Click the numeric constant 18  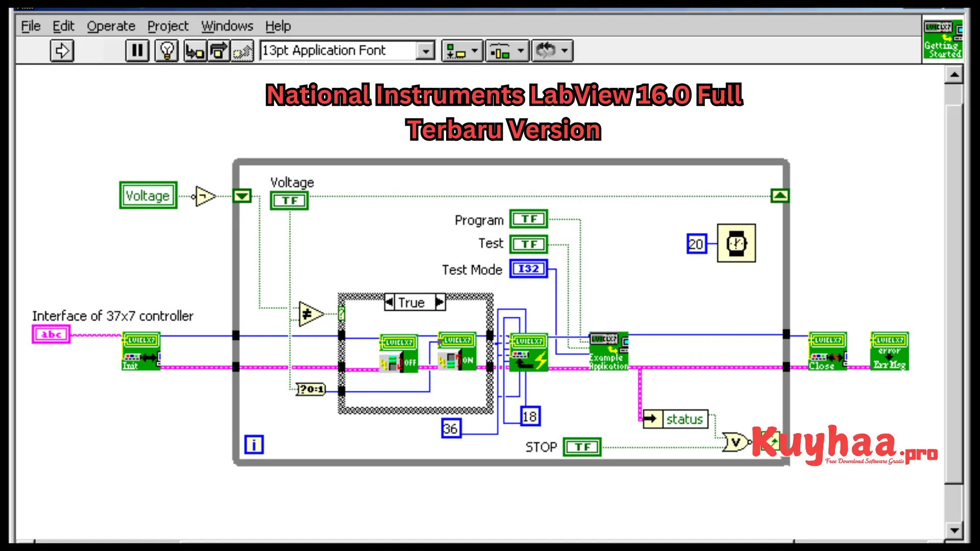530,417
